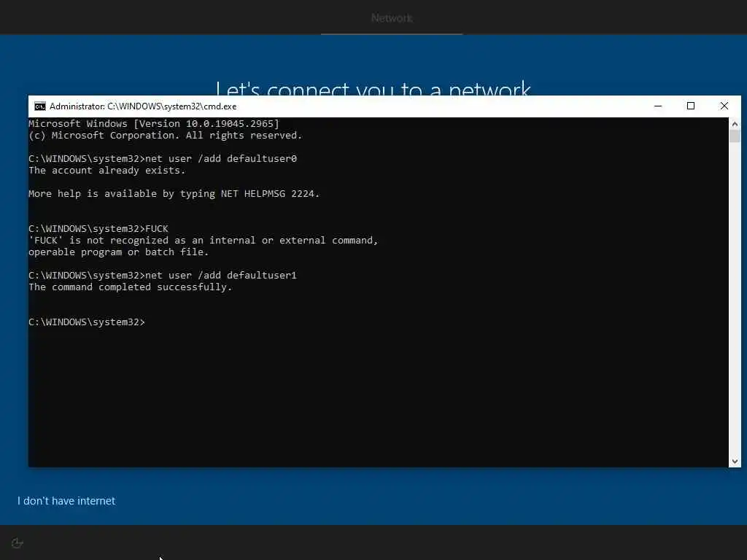Click "net user /add defaultuser1" command line
Viewport: 747px width, 560px height.
click(163, 275)
